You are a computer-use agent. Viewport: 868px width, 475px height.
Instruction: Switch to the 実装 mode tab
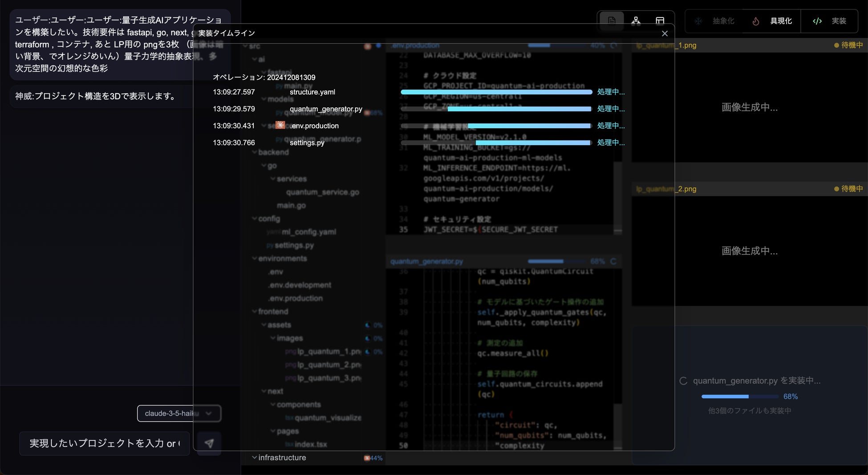838,21
